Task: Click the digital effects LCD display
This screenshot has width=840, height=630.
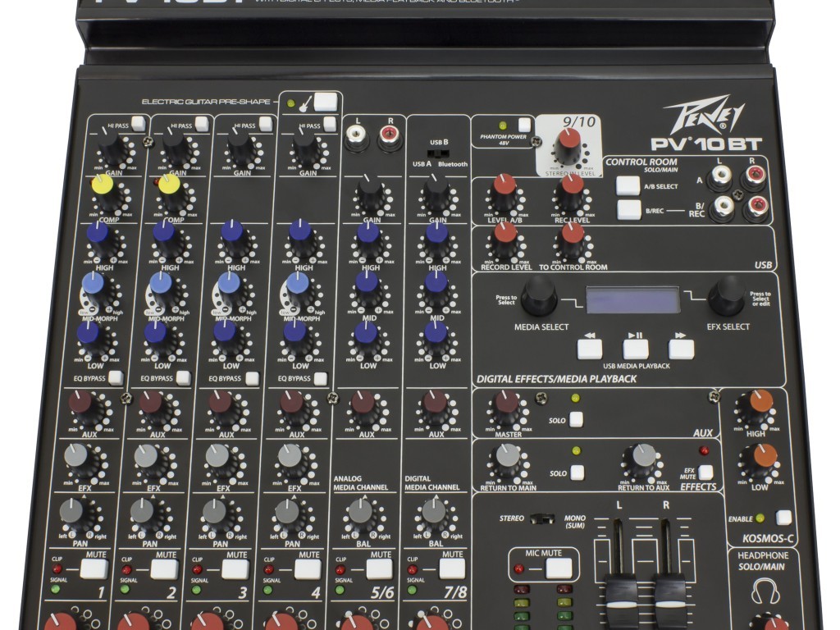Action: (633, 299)
